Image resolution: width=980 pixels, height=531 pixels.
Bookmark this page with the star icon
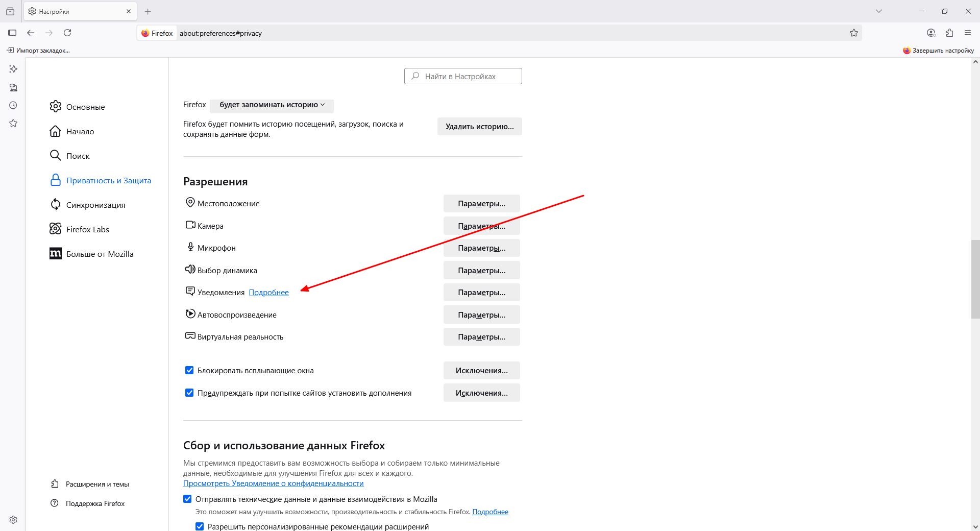(x=854, y=33)
